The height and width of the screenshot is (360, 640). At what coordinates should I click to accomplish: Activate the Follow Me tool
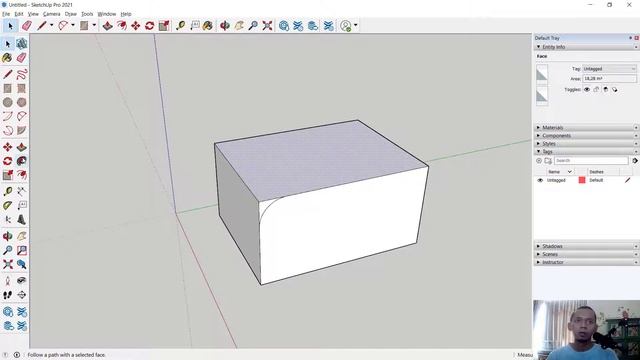[22, 161]
